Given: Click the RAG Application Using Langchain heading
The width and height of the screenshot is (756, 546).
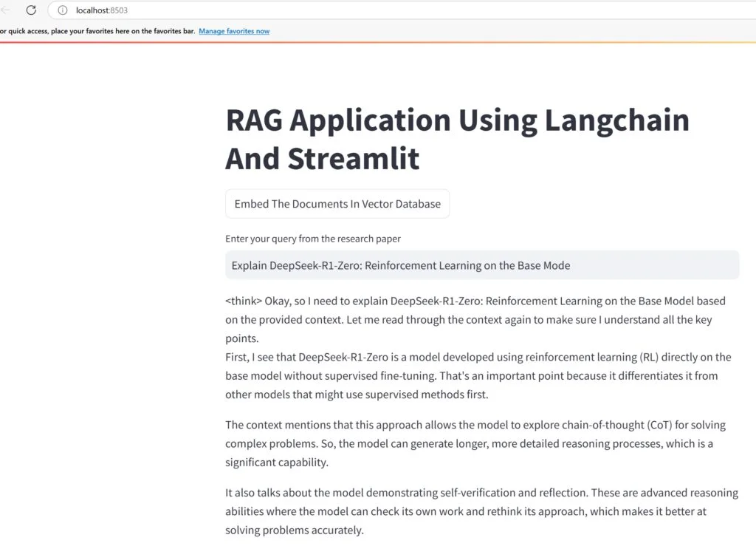Looking at the screenshot, I should (457, 120).
